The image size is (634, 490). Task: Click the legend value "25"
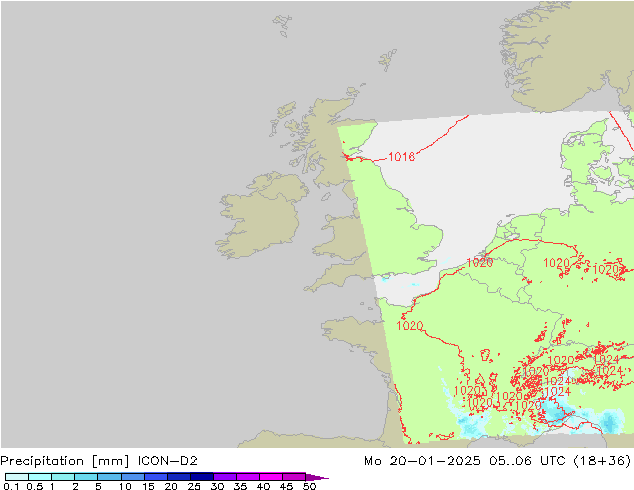click(194, 486)
